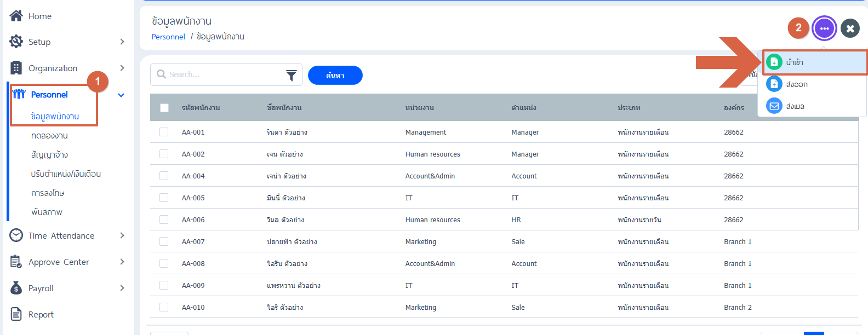
Task: Click the Payroll money bag icon
Action: (16, 288)
